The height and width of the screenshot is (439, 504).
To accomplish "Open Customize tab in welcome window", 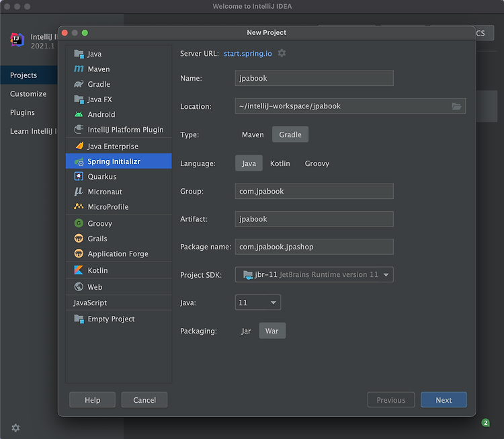I will tap(29, 93).
